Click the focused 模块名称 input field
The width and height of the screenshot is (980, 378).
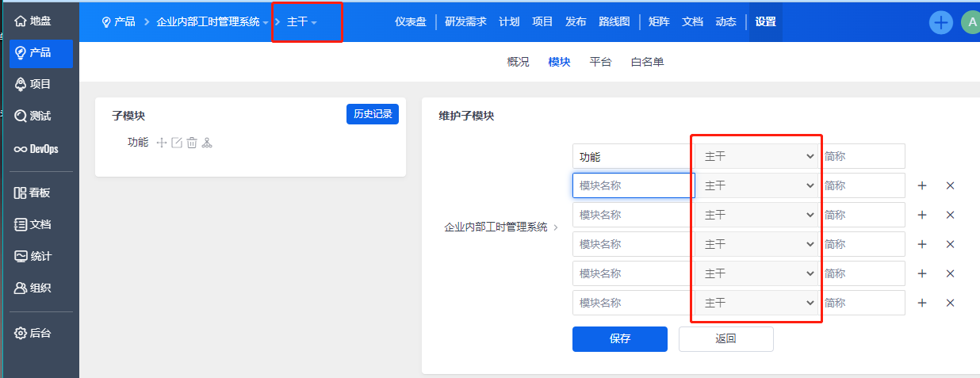coord(634,185)
